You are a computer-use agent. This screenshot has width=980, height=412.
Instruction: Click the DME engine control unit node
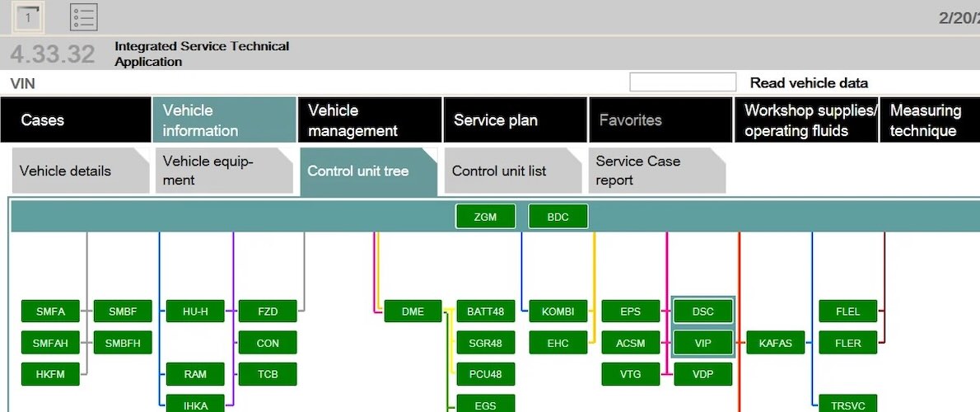tap(413, 311)
